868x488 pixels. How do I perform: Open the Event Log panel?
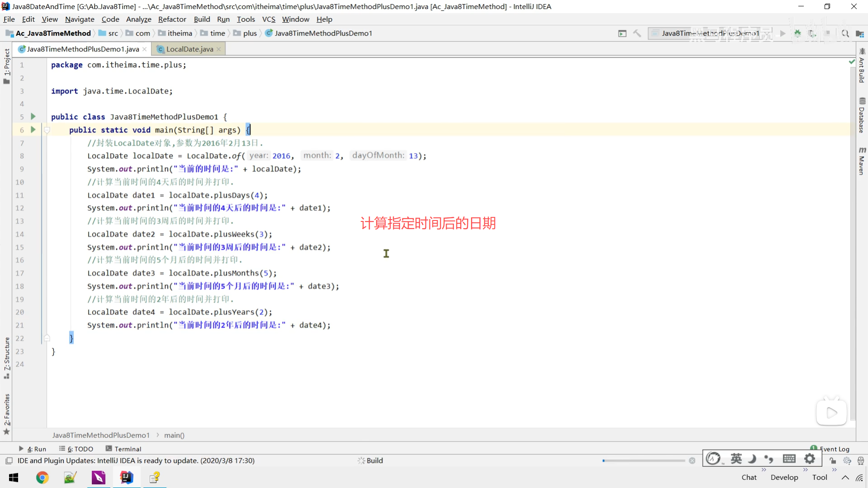tap(834, 449)
